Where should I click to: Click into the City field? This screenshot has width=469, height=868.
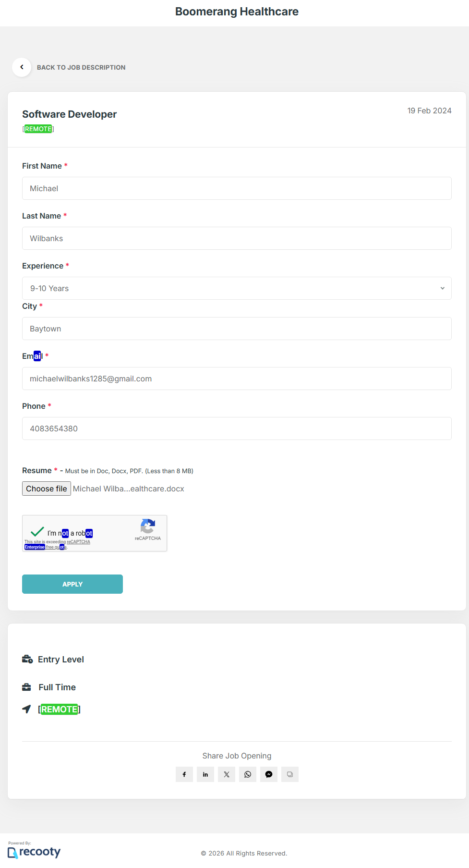(237, 329)
